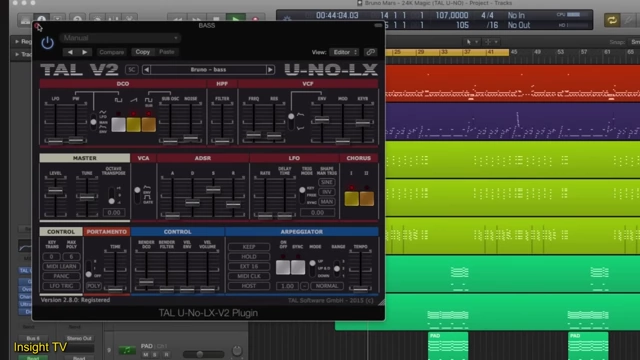The width and height of the screenshot is (640, 360).
Task: Click the Stereo Out output slot
Action: point(79,338)
